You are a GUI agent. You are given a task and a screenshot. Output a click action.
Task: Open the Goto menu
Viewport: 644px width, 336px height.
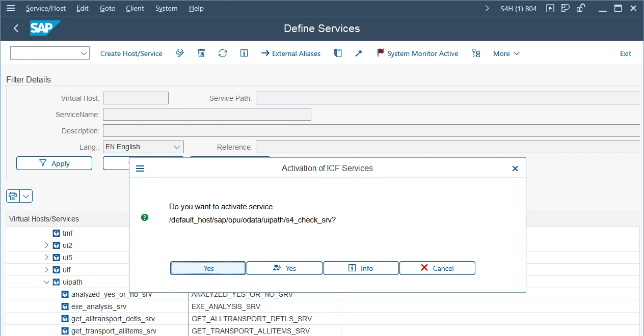[108, 8]
